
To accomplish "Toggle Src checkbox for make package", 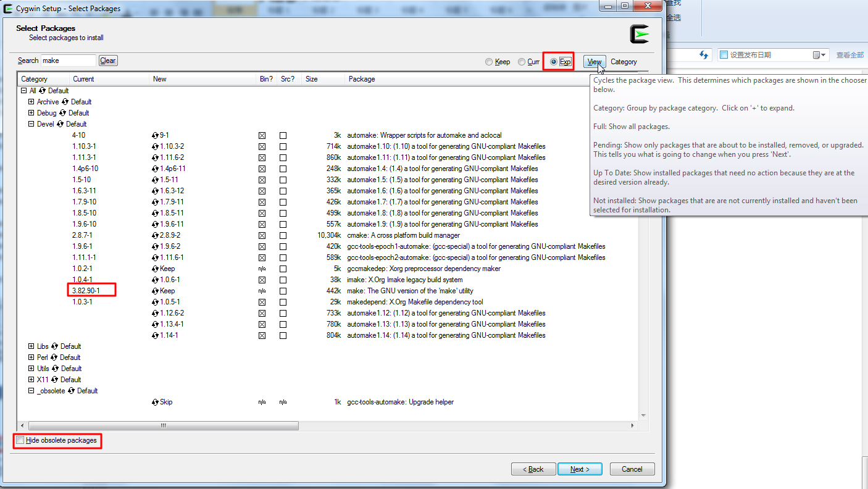I will coord(283,291).
